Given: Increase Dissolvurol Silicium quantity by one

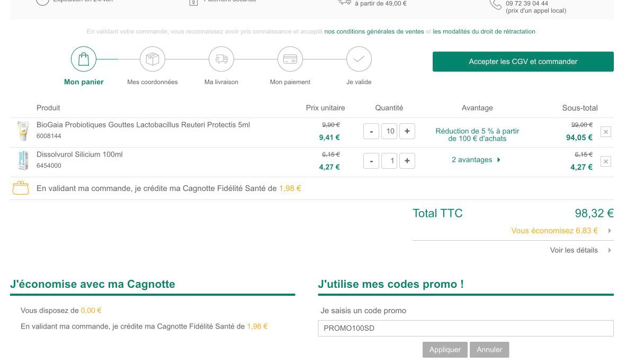Looking at the screenshot, I should pos(407,161).
